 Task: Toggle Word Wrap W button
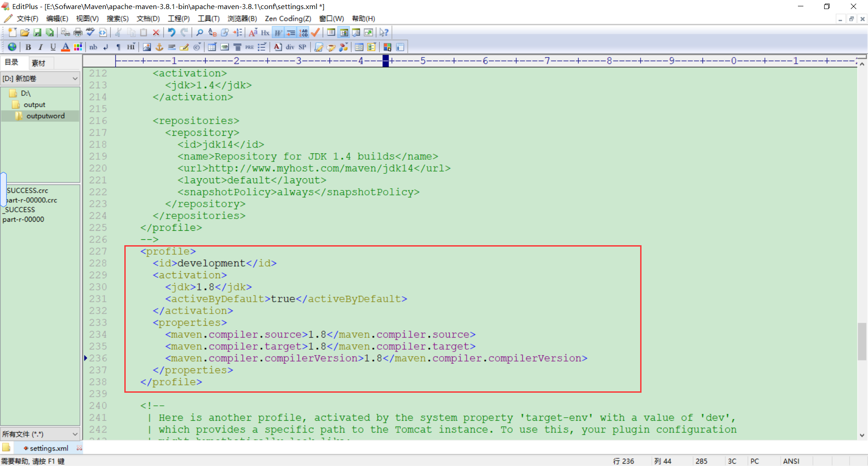coord(278,33)
